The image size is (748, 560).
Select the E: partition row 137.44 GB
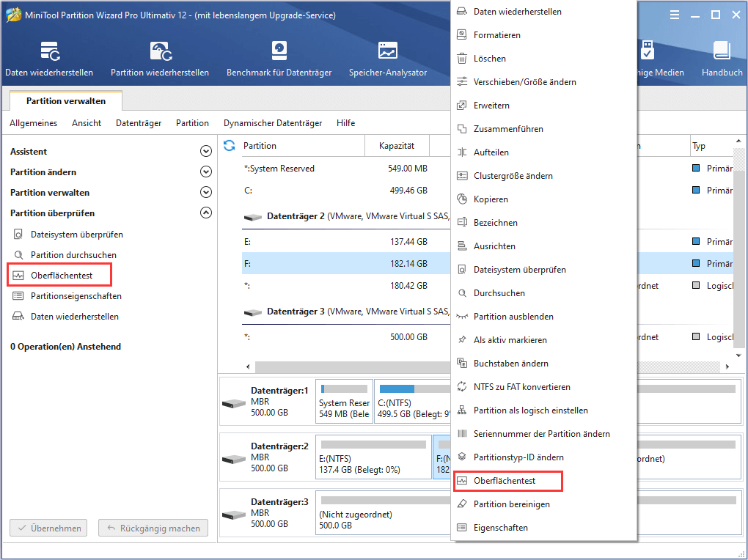point(346,242)
